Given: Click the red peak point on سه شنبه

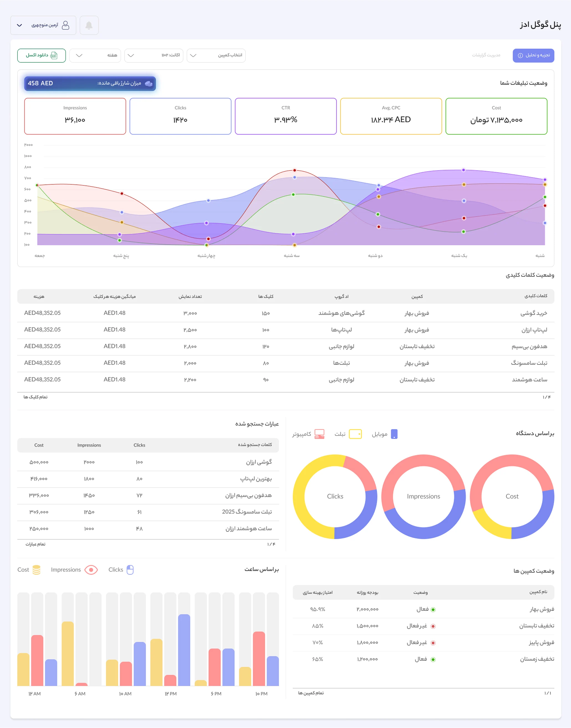Looking at the screenshot, I should pyautogui.click(x=295, y=170).
